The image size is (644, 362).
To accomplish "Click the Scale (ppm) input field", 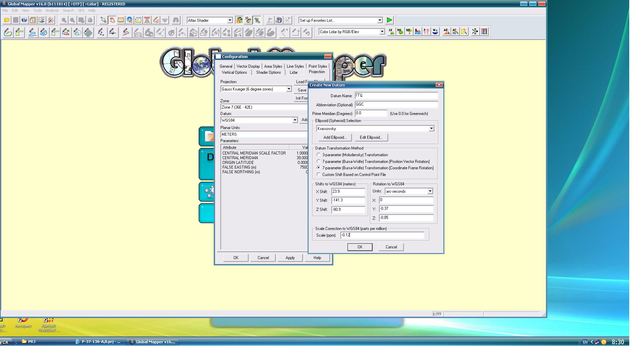I will [382, 235].
